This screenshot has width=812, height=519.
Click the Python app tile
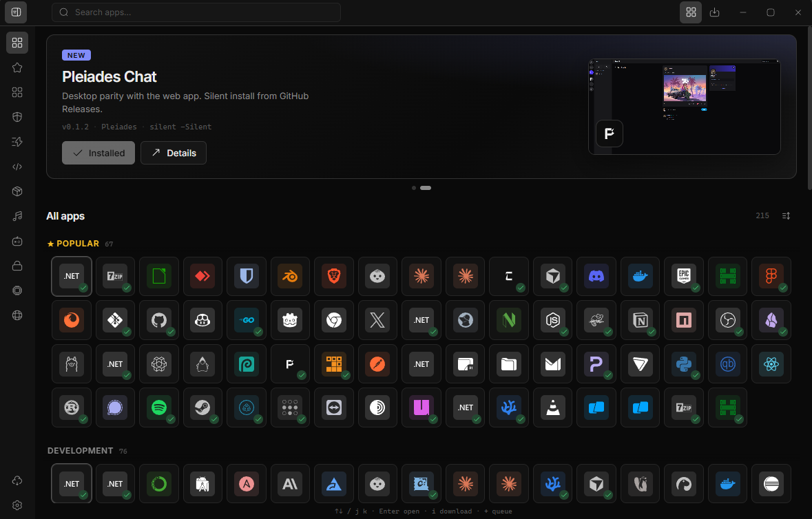[x=684, y=364]
